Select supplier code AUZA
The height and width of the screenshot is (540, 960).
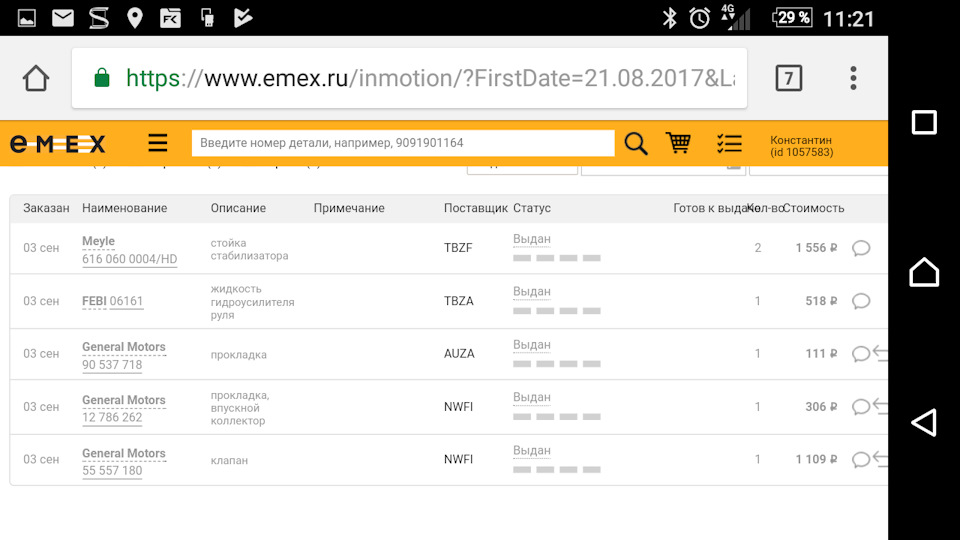(459, 354)
